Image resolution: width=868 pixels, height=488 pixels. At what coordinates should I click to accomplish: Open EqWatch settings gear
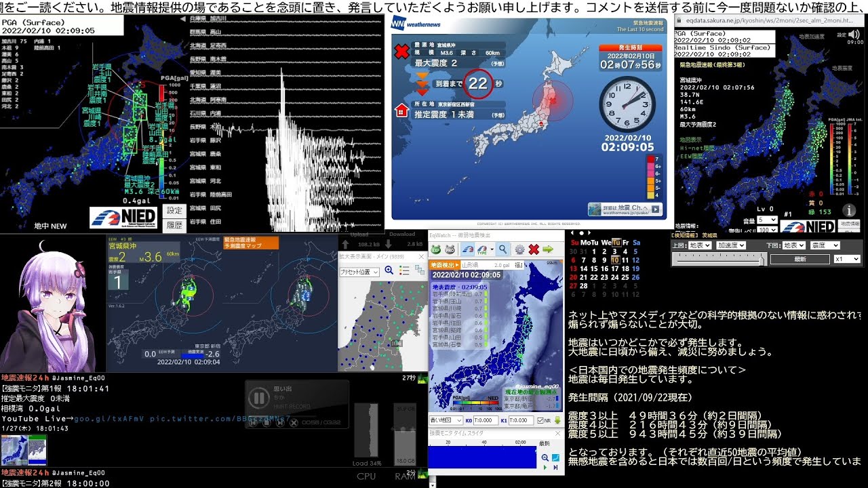pos(519,249)
